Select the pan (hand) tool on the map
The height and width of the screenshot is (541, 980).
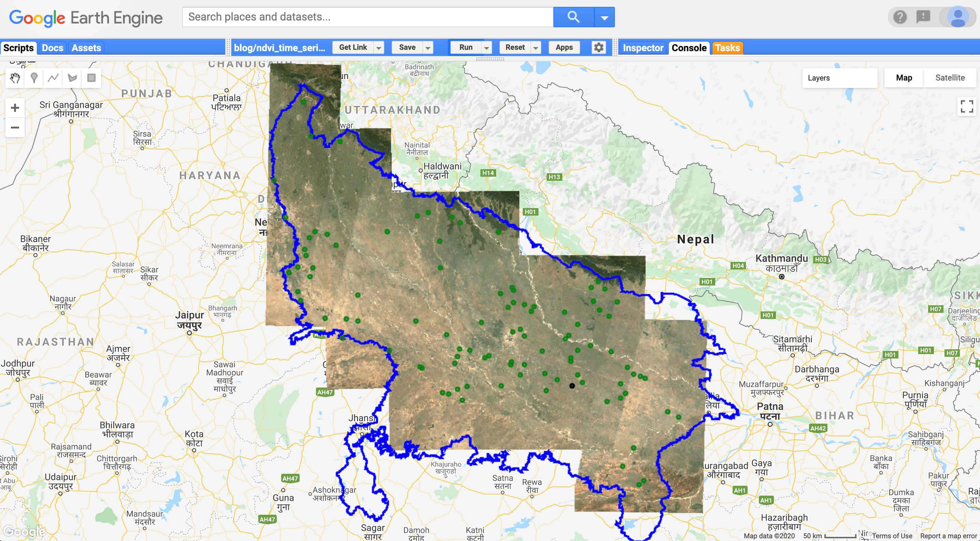(14, 78)
